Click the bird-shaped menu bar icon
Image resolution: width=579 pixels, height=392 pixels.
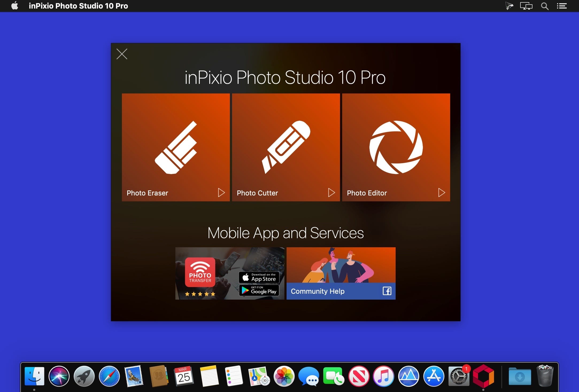coord(509,6)
